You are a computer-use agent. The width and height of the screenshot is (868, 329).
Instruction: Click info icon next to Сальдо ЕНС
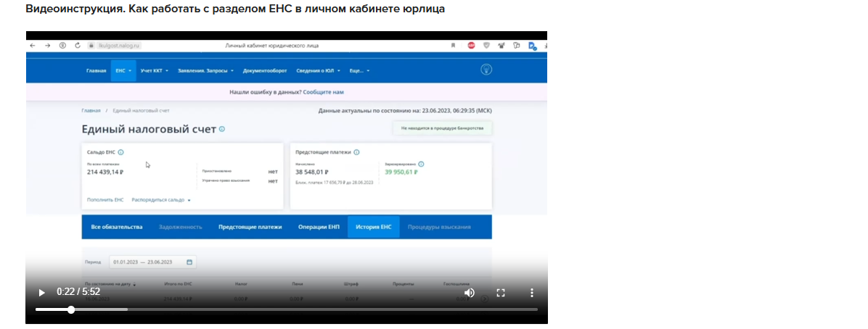120,152
